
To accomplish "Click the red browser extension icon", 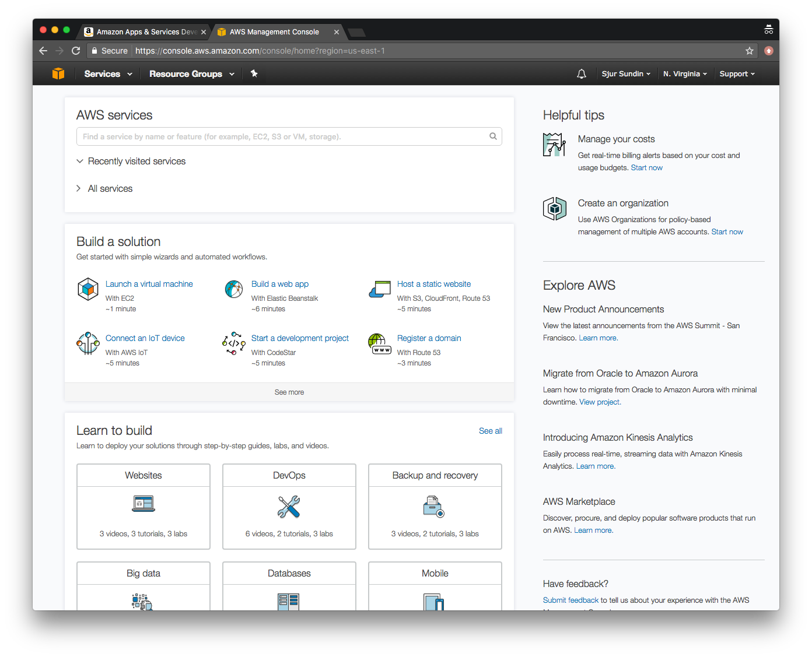I will click(x=769, y=51).
